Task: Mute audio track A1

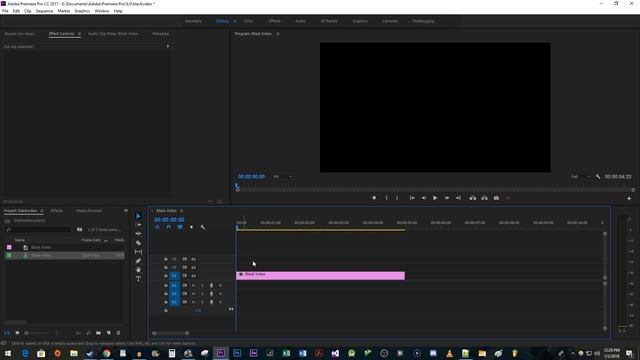Action: (193, 285)
